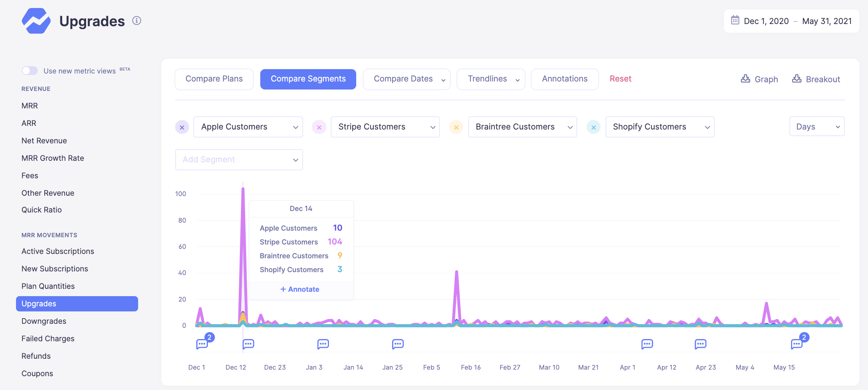
Task: Remove the Apple Customers segment
Action: tap(182, 127)
